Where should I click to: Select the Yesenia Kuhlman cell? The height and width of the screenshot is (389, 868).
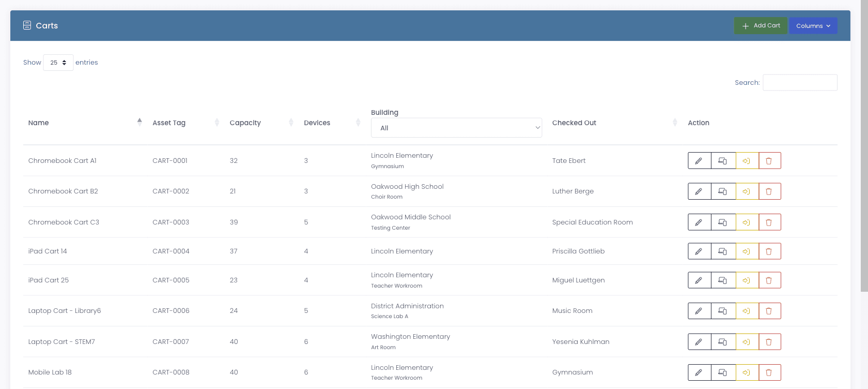click(581, 342)
